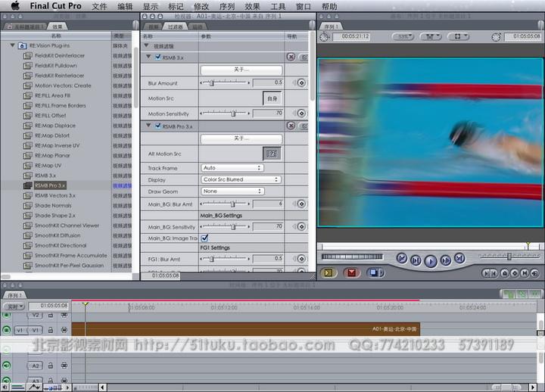
Task: Toggle the Main_BG Image Tracking checkbox
Action: point(204,238)
